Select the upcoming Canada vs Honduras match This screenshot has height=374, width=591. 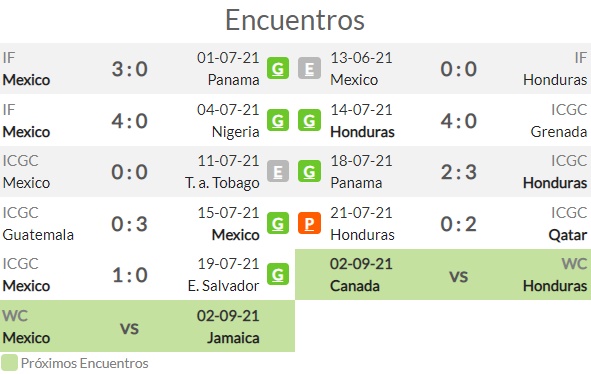[x=443, y=274]
